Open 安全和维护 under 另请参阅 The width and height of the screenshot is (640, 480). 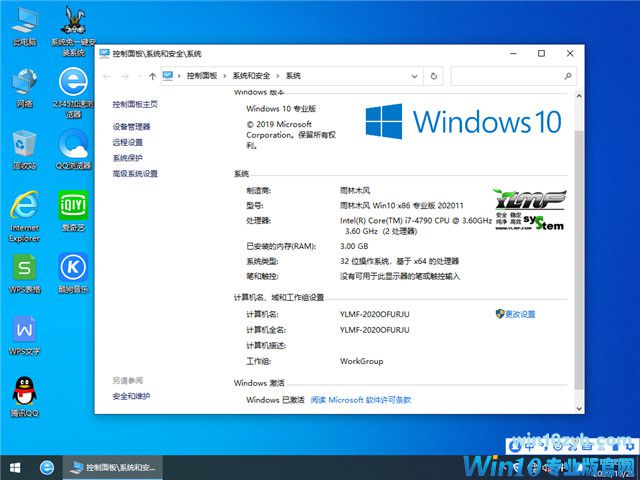click(x=131, y=396)
